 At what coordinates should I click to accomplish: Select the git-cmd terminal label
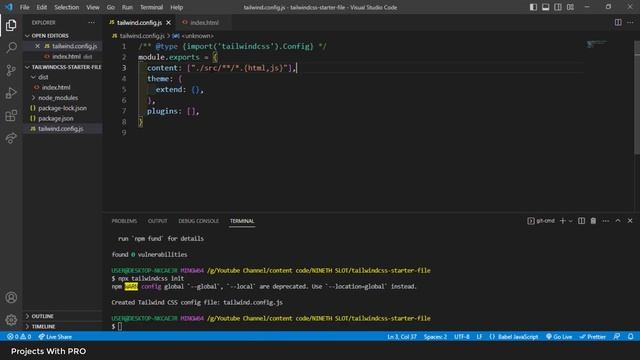[541, 221]
